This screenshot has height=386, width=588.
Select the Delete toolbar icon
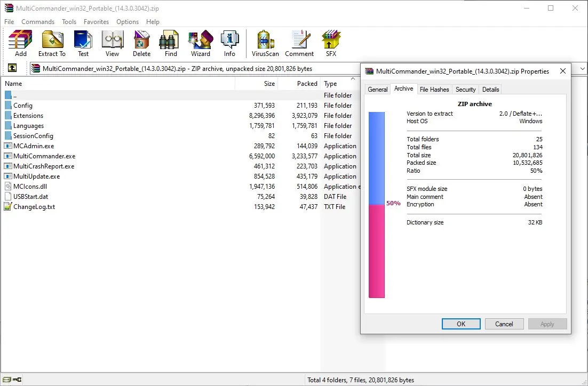coord(141,43)
